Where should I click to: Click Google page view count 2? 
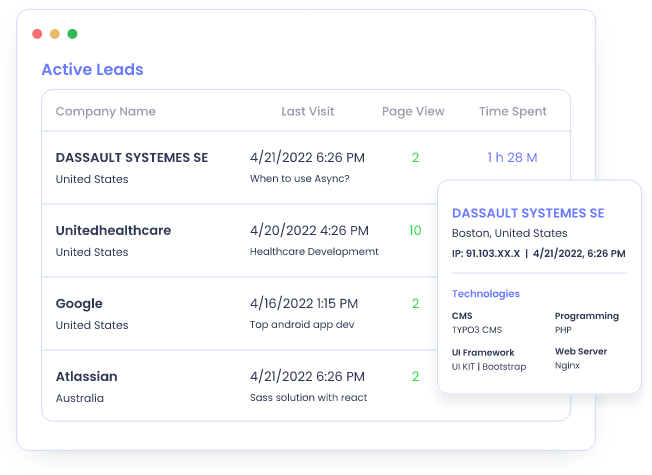(415, 304)
